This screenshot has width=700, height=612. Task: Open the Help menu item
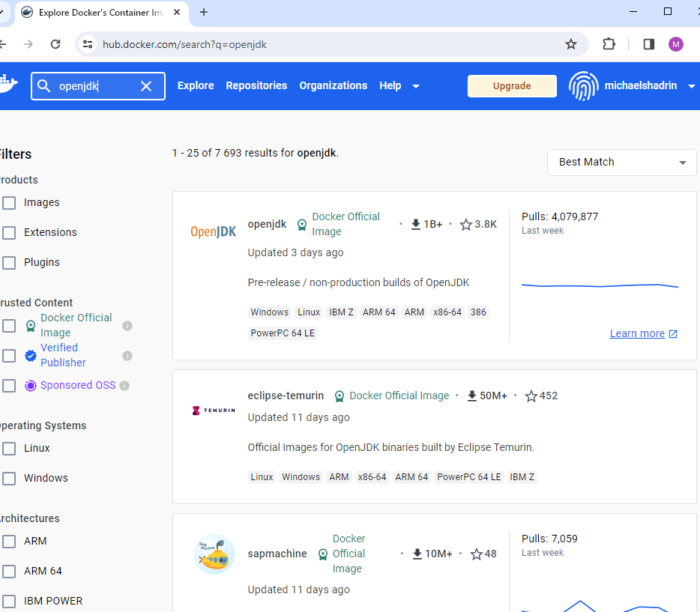tap(390, 85)
